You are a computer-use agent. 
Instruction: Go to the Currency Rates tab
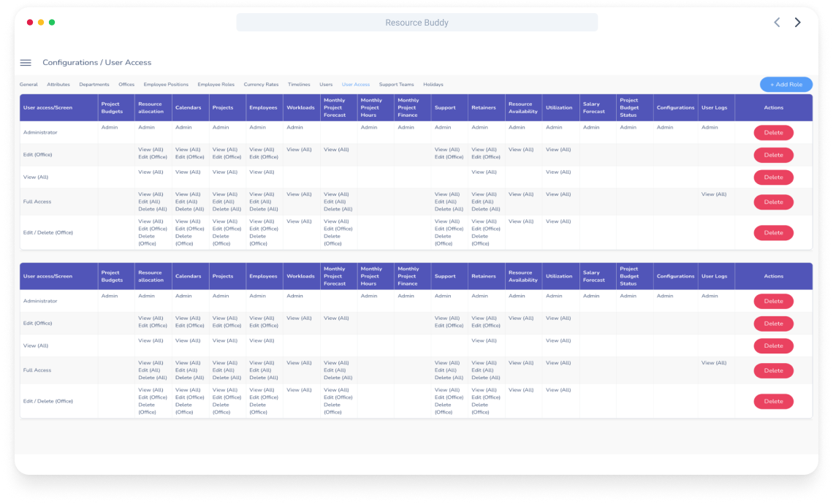tap(261, 85)
